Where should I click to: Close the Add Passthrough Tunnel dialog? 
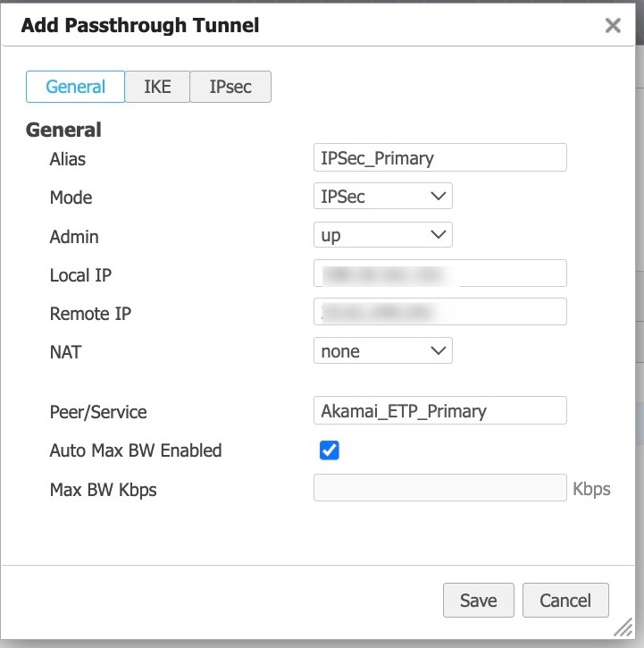coord(613,25)
